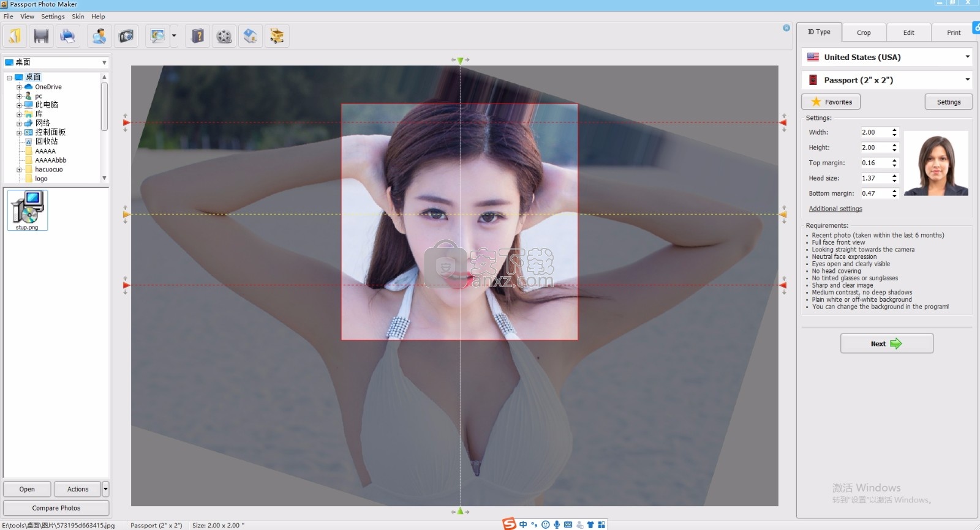Image resolution: width=980 pixels, height=530 pixels.
Task: Expand the 控制面板 tree node
Action: pos(19,133)
